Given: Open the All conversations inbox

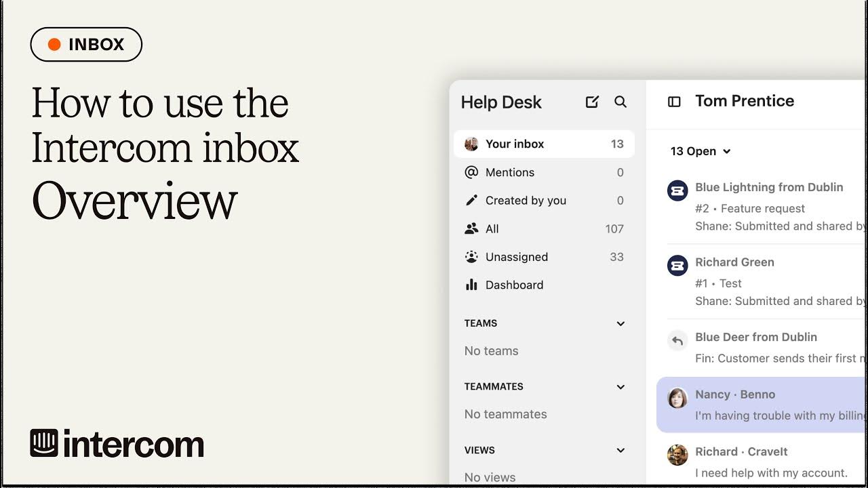Looking at the screenshot, I should coord(544,228).
